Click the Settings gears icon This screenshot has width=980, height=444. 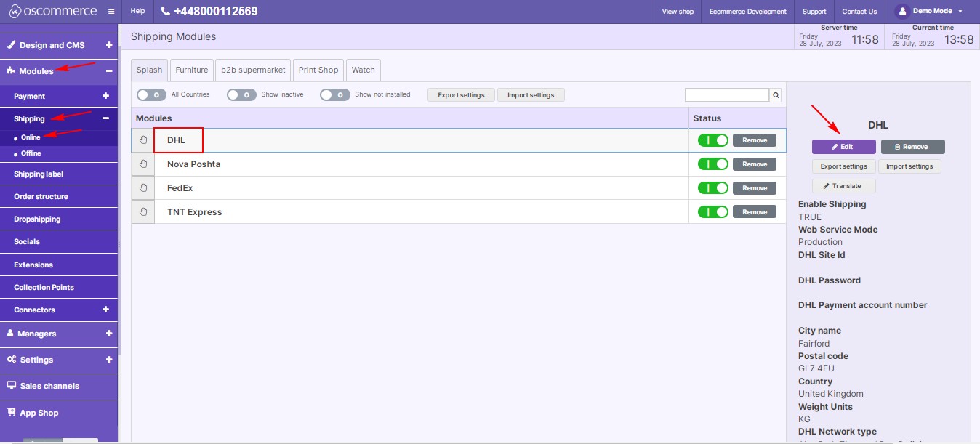[12, 360]
